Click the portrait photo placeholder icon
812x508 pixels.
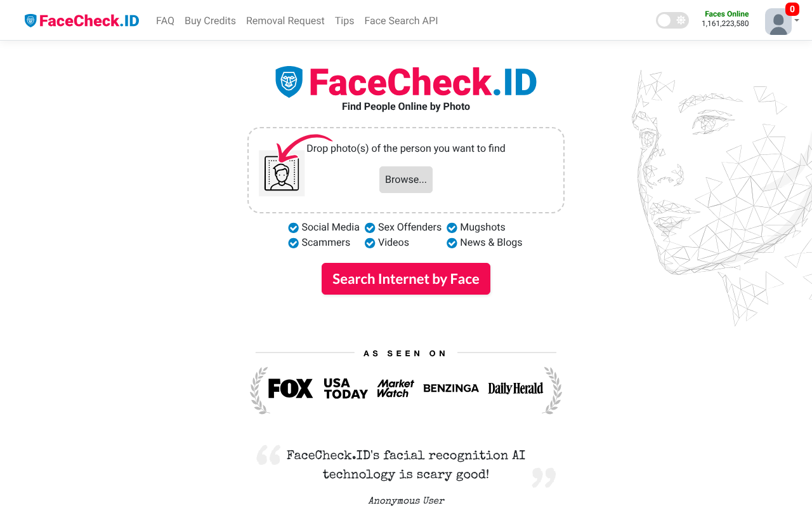282,173
